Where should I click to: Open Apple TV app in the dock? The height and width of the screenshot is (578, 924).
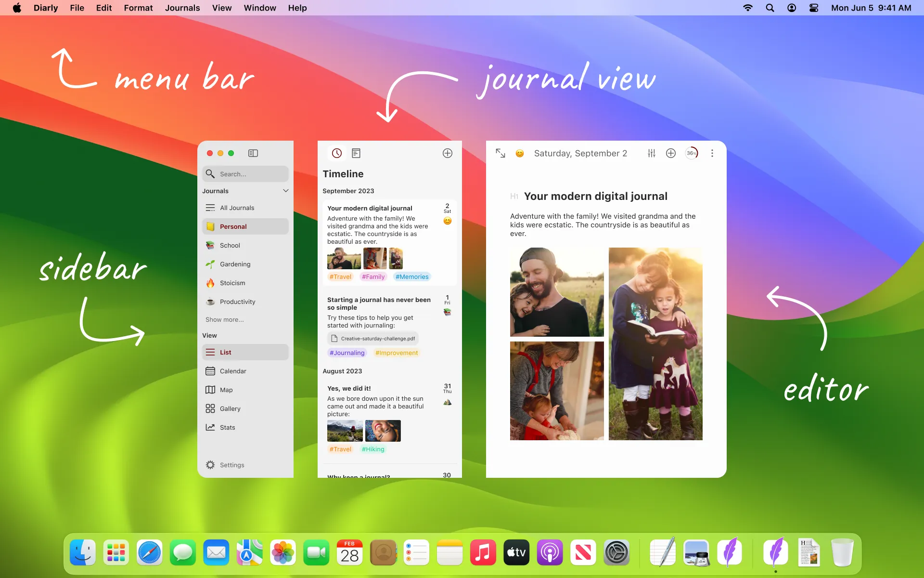click(x=516, y=552)
